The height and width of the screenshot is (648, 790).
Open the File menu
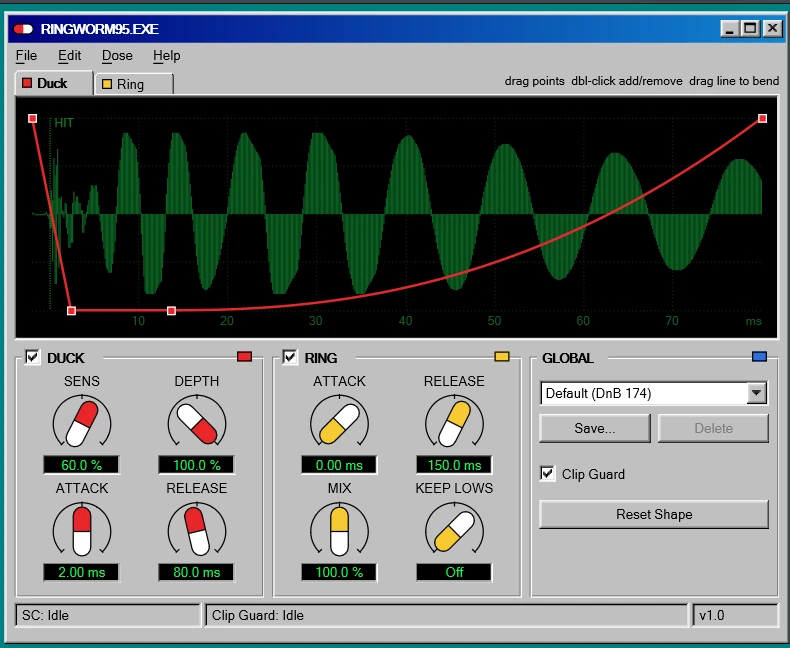(26, 55)
